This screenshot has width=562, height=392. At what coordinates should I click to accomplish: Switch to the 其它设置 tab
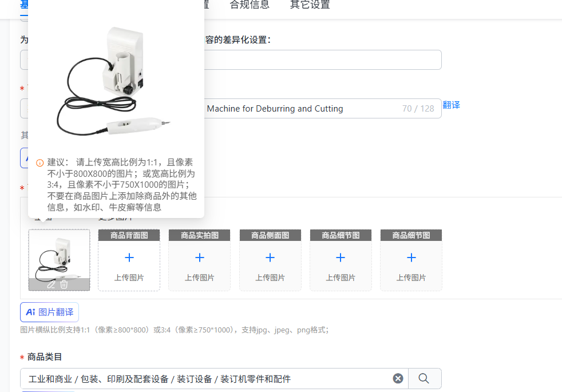click(x=310, y=5)
